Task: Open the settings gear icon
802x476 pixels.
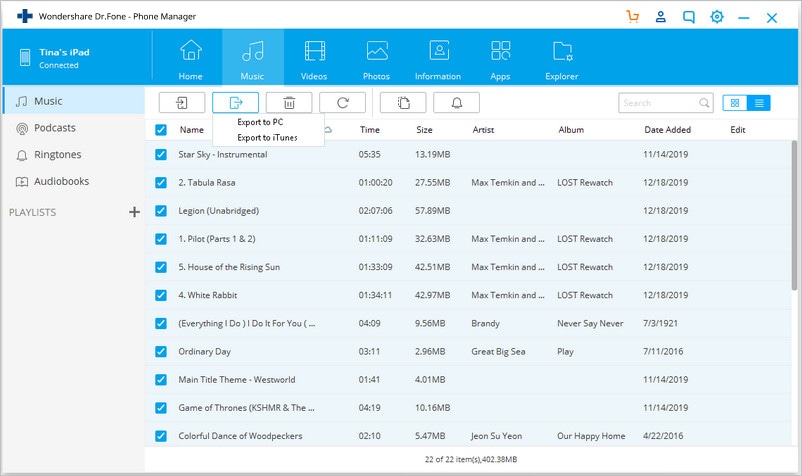Action: (x=717, y=17)
